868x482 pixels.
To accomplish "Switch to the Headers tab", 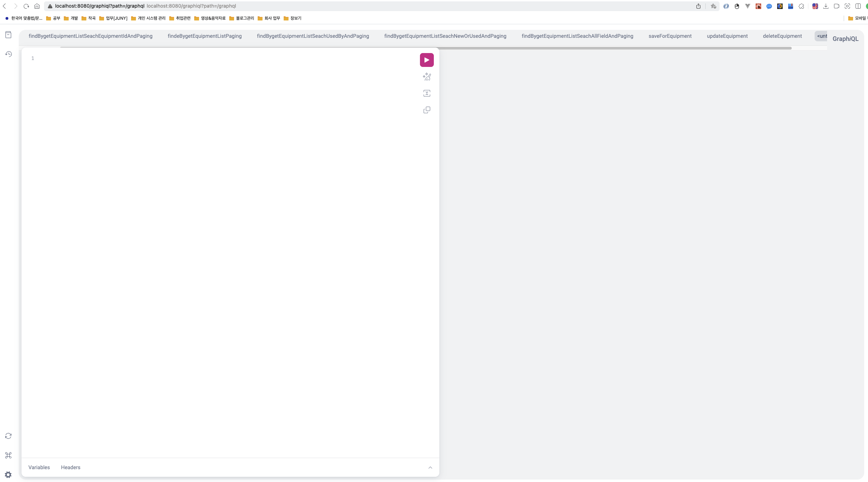I will 70,467.
